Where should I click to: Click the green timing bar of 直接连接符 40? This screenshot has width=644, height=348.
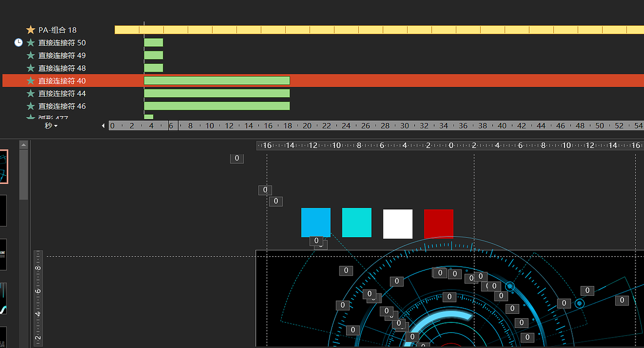217,81
